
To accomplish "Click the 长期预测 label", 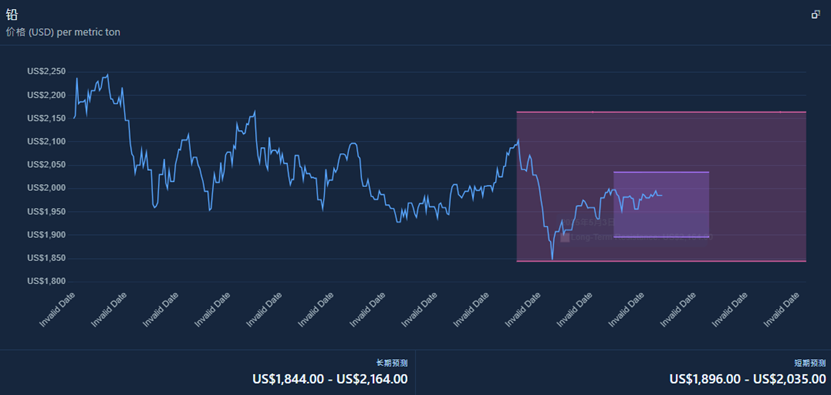I will coord(392,363).
